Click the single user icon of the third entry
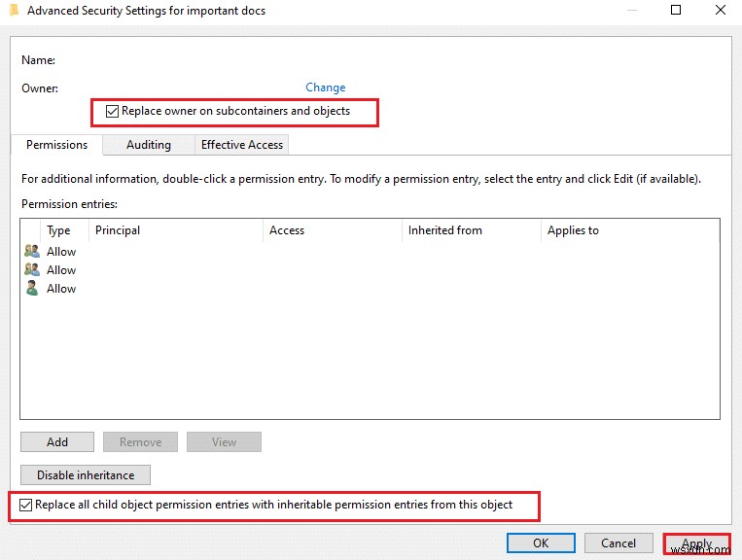This screenshot has width=742, height=560. pos(32,288)
